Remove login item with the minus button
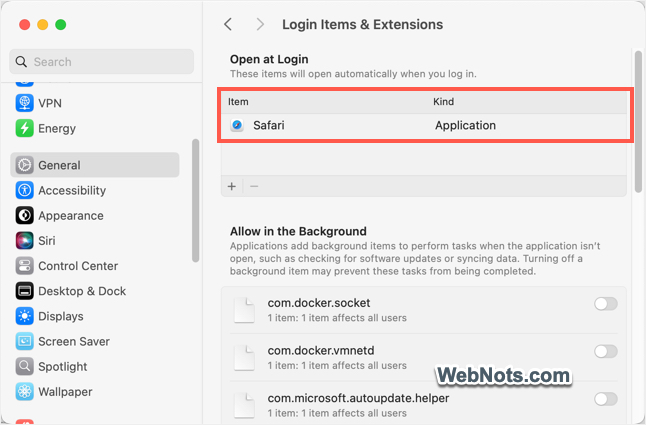Image resolution: width=646 pixels, height=425 pixels. (254, 186)
